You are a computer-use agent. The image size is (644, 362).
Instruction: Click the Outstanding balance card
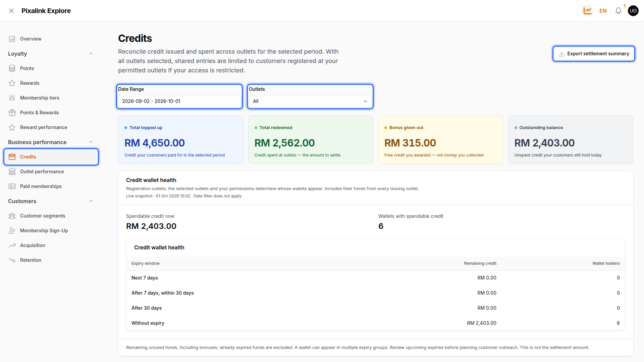click(x=571, y=140)
